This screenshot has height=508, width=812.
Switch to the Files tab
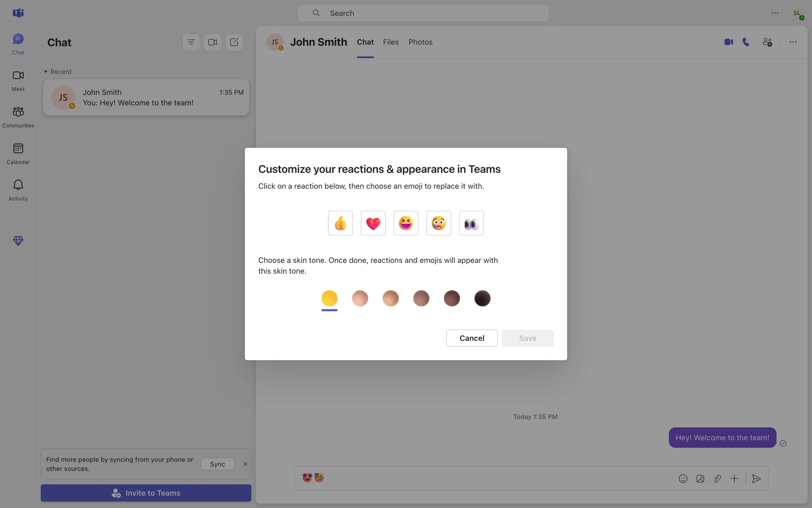pyautogui.click(x=391, y=42)
